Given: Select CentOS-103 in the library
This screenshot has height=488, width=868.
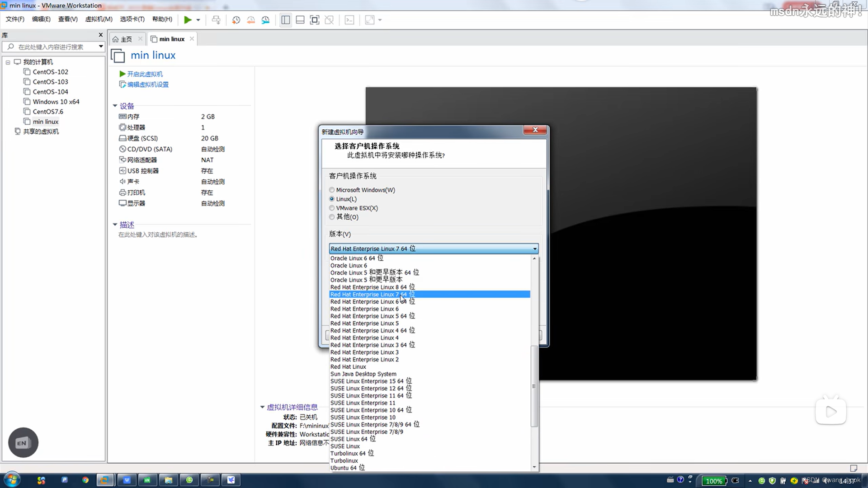Looking at the screenshot, I should tap(50, 82).
